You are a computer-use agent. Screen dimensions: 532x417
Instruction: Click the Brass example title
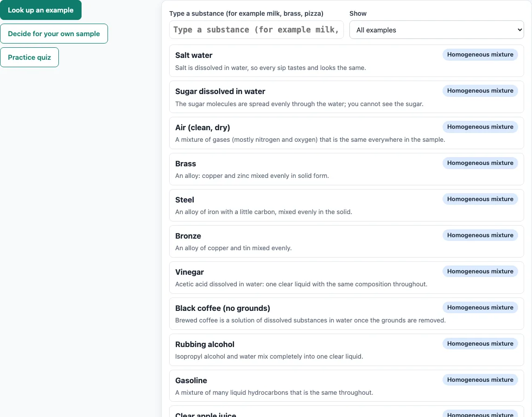point(185,164)
